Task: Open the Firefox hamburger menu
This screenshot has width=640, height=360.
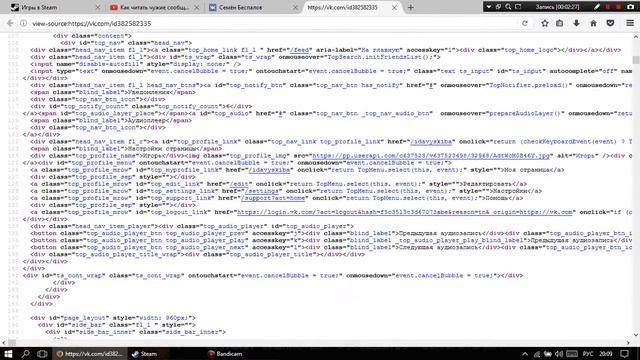Action: point(630,23)
